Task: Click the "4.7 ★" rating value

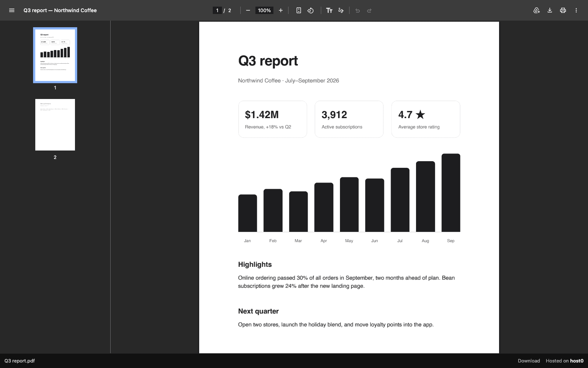Action: (x=412, y=115)
